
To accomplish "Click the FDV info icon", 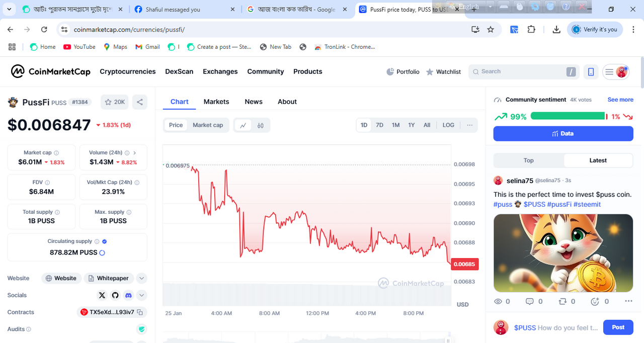I will (x=47, y=183).
